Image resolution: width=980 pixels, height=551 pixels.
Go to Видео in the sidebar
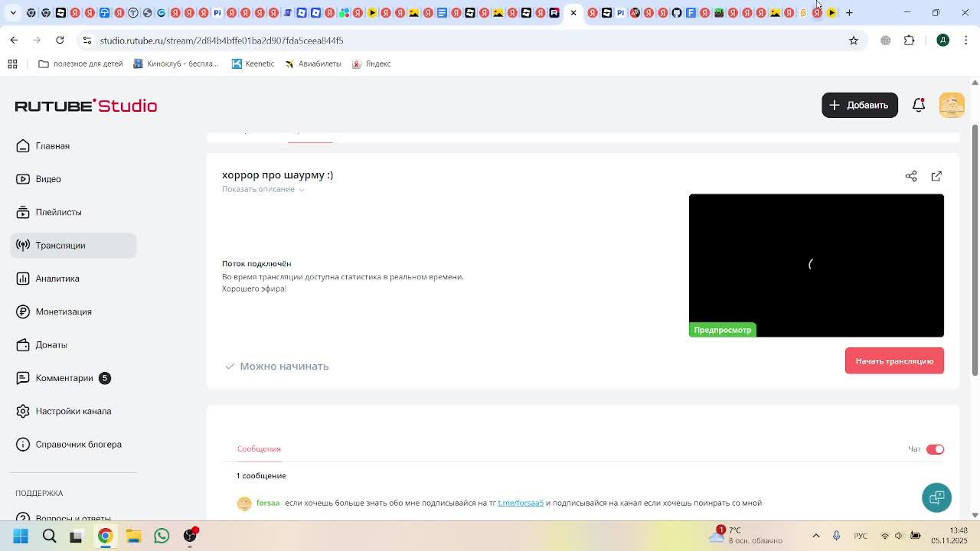(48, 179)
